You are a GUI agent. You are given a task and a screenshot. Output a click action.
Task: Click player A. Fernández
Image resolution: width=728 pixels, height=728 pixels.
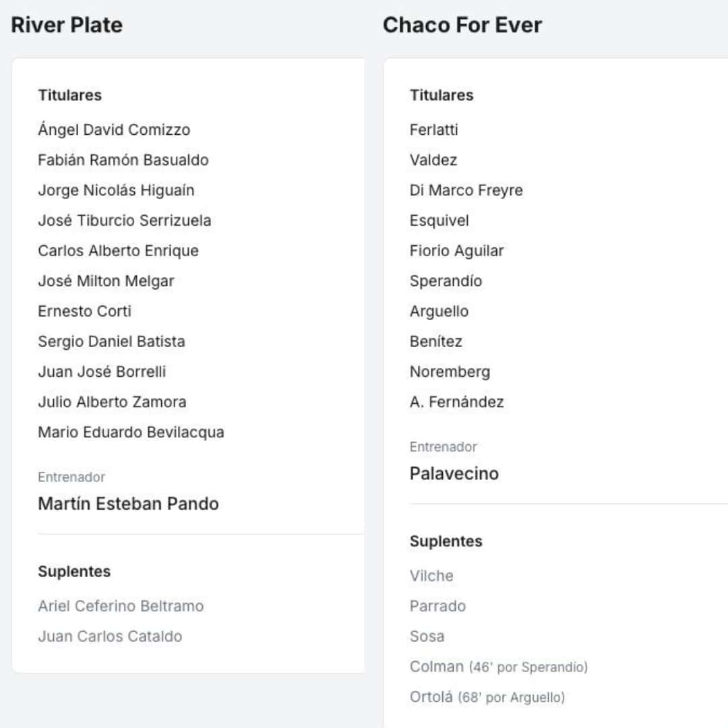(x=456, y=402)
